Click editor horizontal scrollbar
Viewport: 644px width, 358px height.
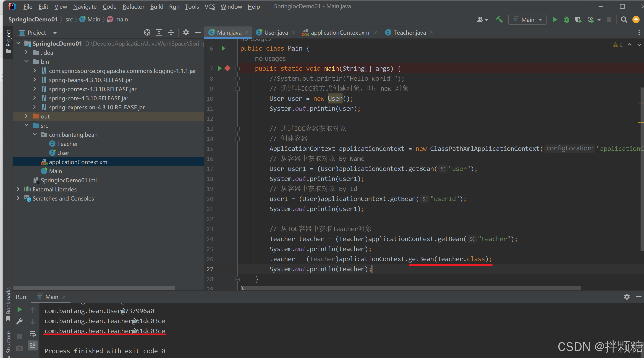(410, 288)
